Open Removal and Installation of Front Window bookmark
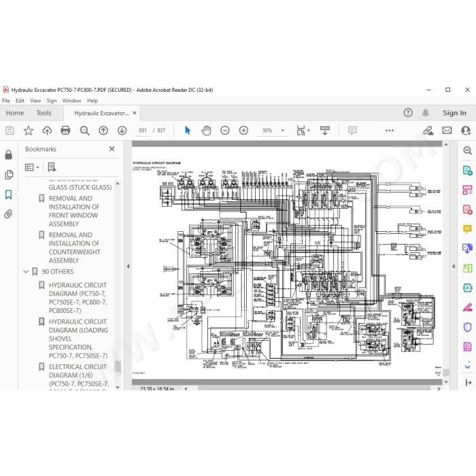The width and height of the screenshot is (476, 476). [x=74, y=211]
